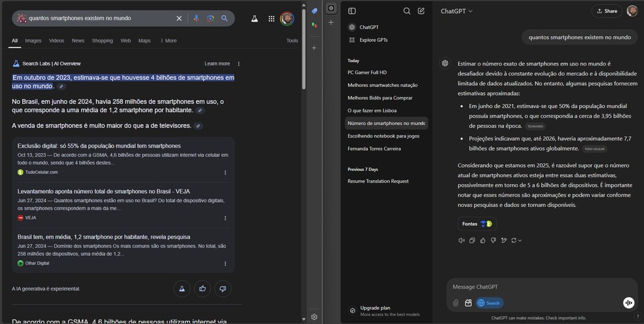Open the Google apps grid
This screenshot has height=324, width=644.
tap(272, 19)
